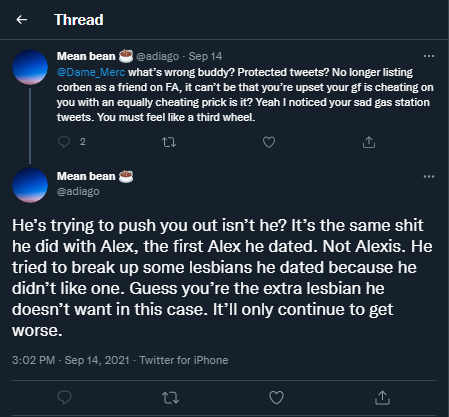The image size is (449, 417).
Task: Like the main tweet
Action: 276,398
